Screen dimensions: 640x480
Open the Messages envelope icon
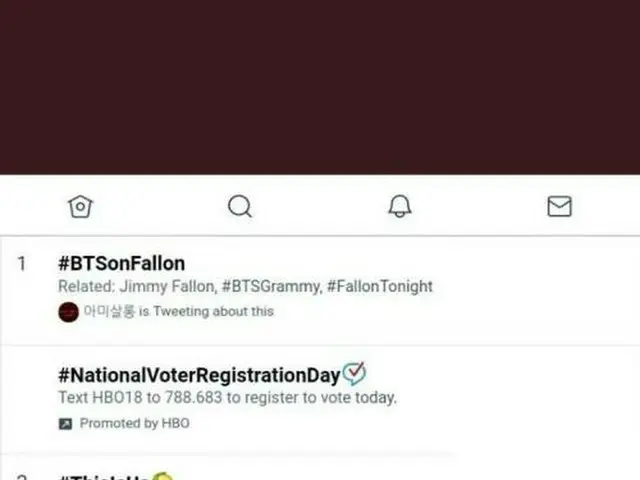click(559, 206)
